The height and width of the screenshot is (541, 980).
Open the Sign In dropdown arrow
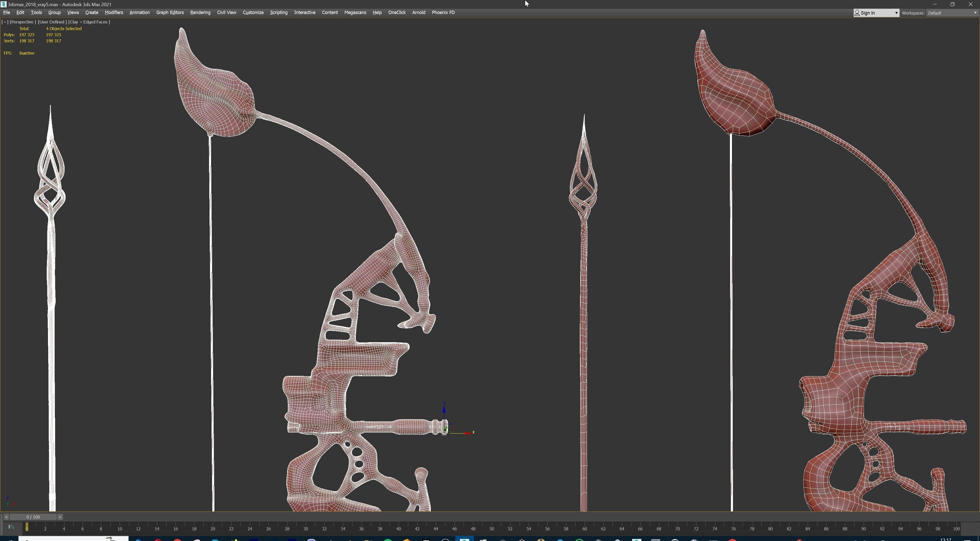coord(896,13)
